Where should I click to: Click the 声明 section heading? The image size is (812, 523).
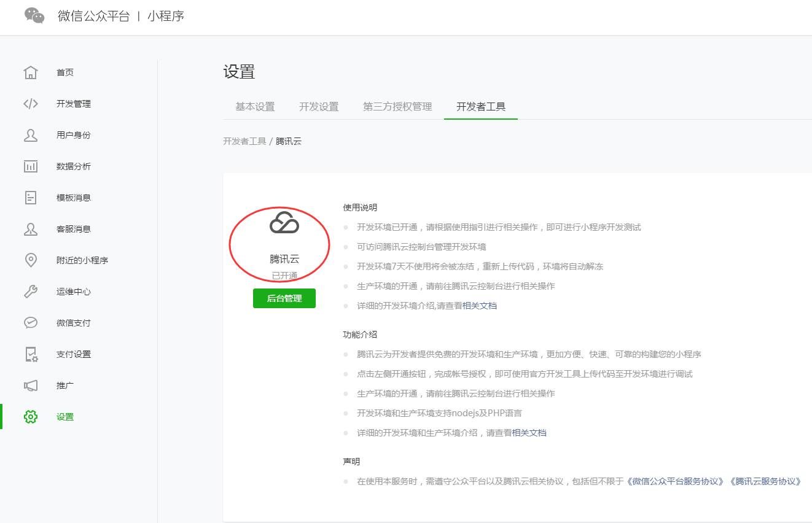click(x=351, y=462)
